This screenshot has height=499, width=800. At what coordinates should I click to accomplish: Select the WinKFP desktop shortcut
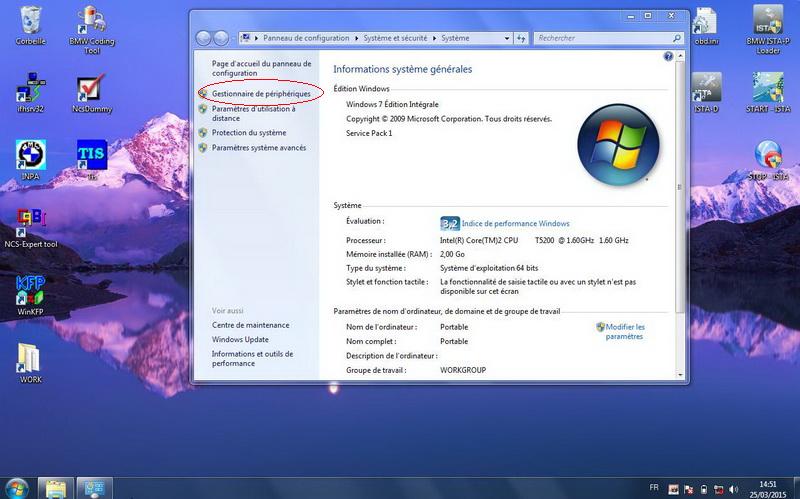31,295
